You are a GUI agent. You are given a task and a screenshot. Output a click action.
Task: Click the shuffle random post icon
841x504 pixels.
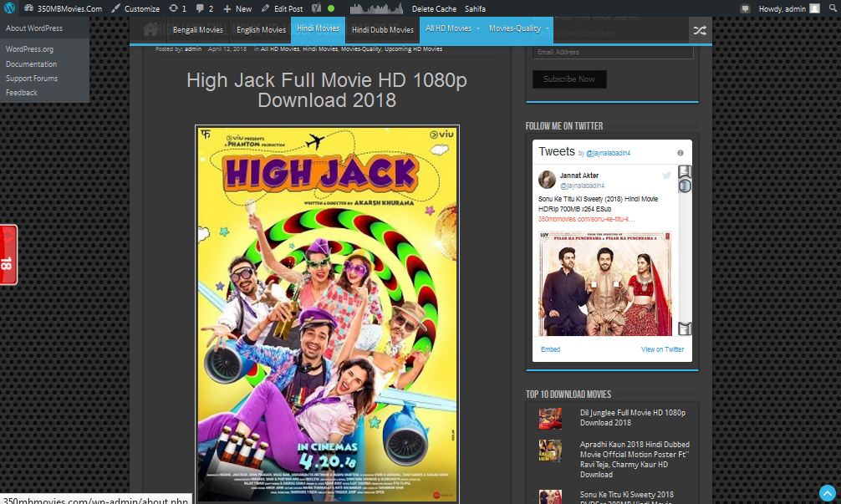[699, 31]
